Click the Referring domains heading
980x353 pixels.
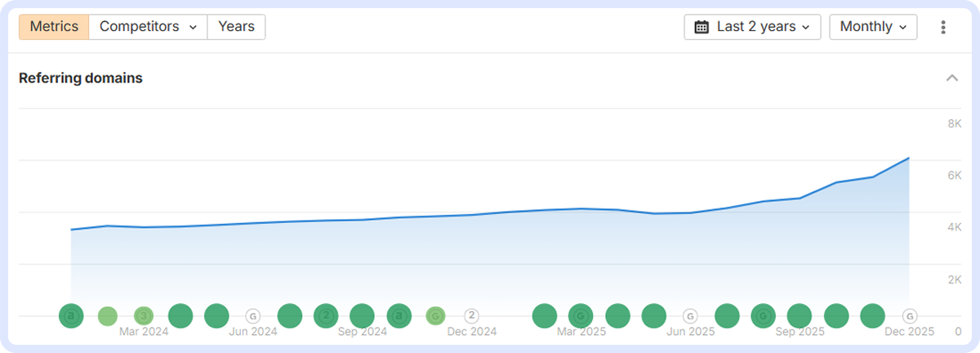[81, 78]
